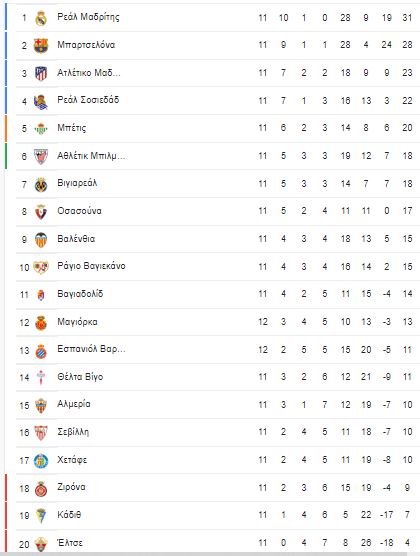This screenshot has height=556, width=420.
Task: Click the Villarreal crest icon
Action: (41, 184)
